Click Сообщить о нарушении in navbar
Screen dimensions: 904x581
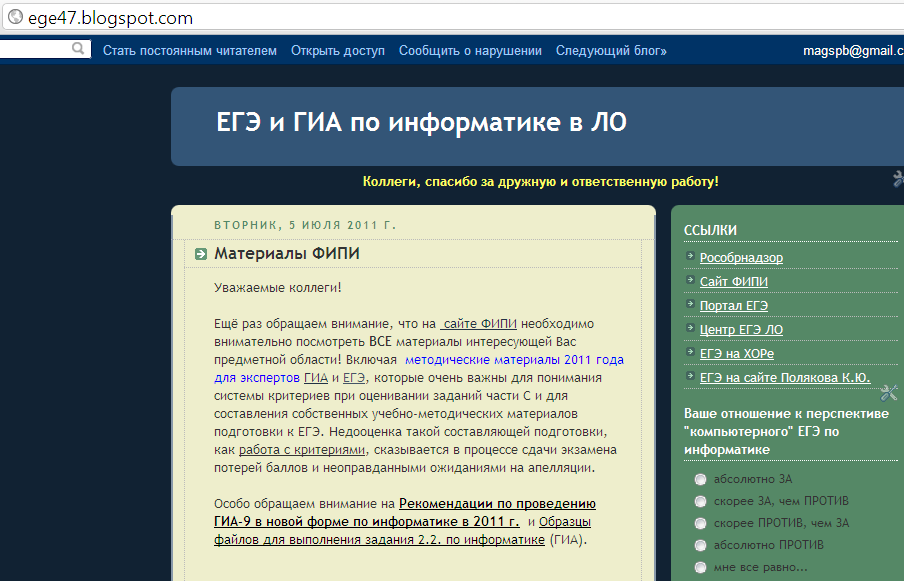[x=470, y=51]
